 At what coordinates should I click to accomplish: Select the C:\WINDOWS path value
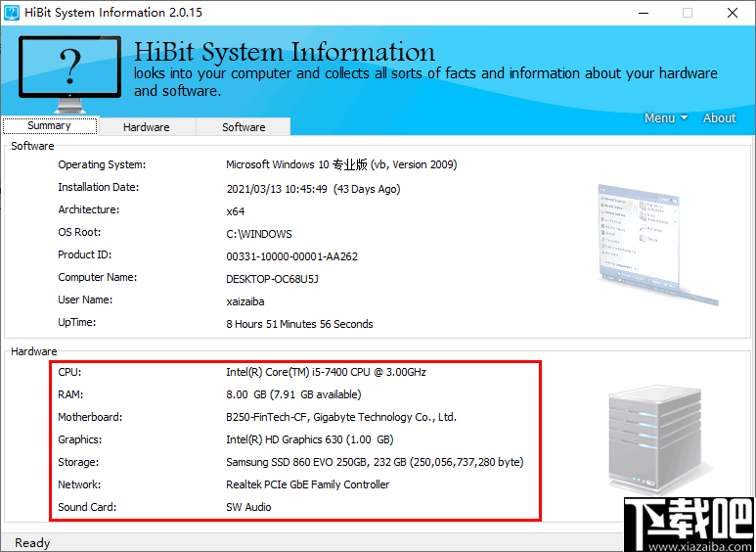tap(259, 235)
